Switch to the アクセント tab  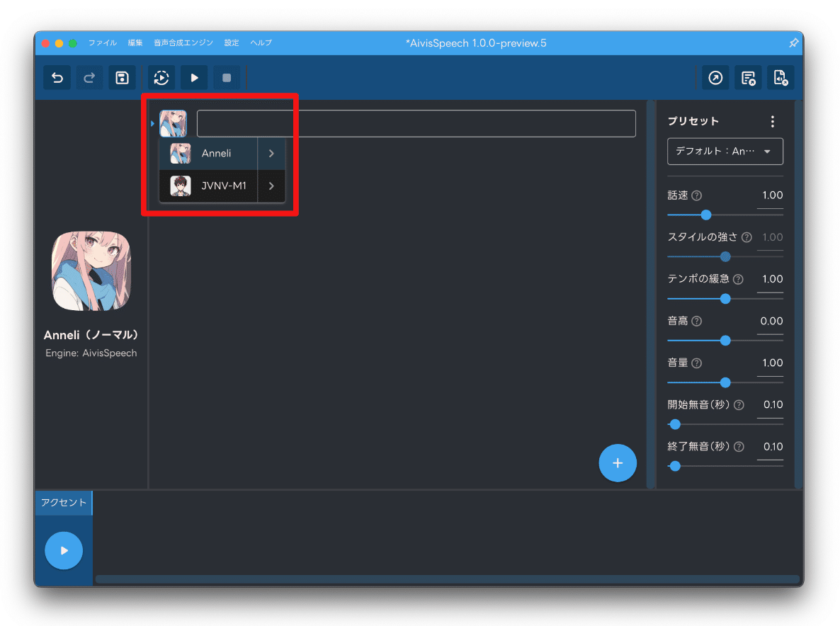point(64,503)
